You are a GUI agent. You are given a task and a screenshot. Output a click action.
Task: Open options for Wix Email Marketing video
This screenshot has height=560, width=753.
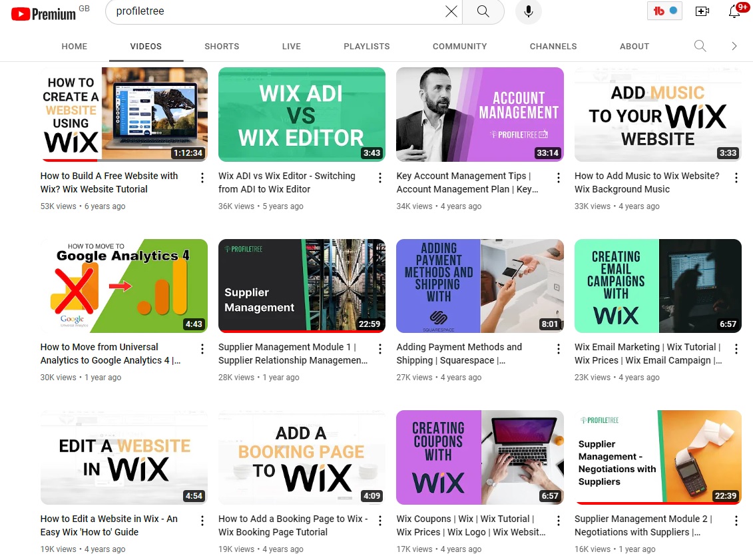(x=736, y=349)
